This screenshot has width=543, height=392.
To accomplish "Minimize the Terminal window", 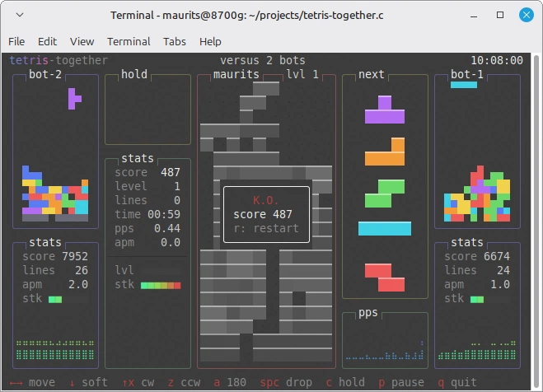I will [x=474, y=15].
